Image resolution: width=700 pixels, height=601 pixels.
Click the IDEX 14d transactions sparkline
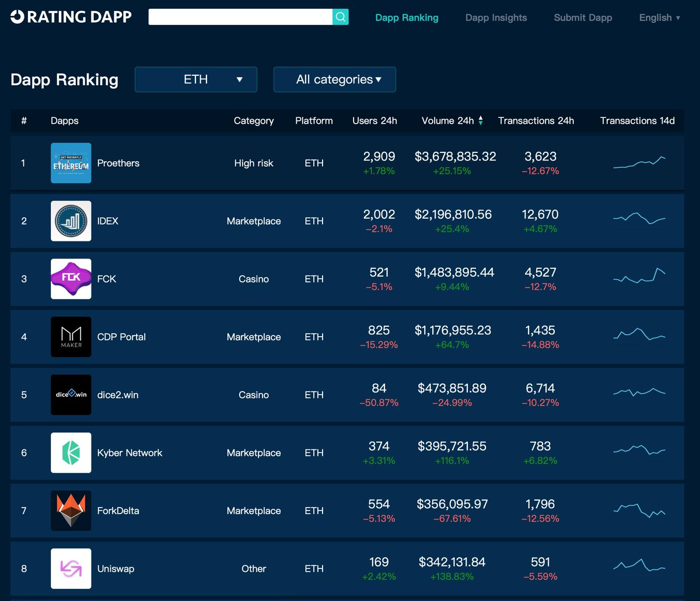[639, 218]
